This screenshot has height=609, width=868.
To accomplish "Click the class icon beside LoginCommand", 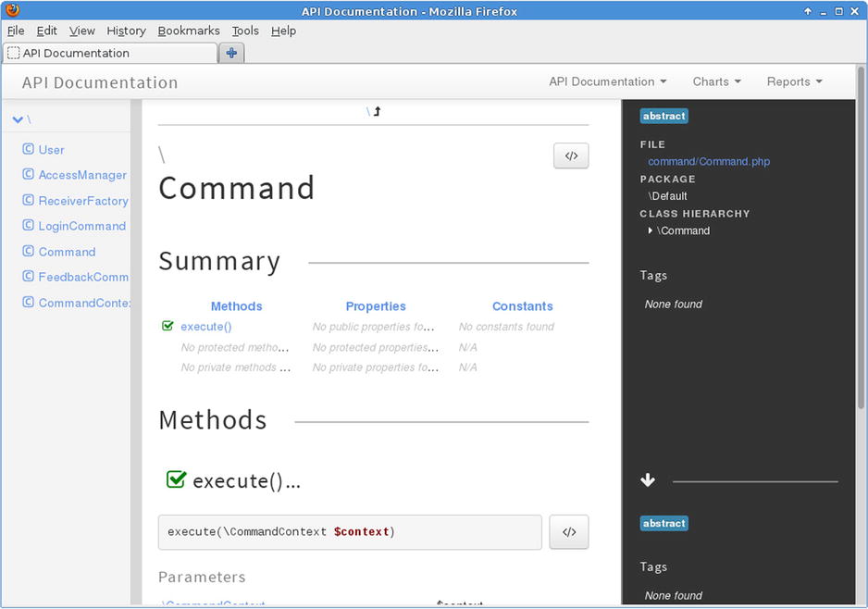I will 29,225.
